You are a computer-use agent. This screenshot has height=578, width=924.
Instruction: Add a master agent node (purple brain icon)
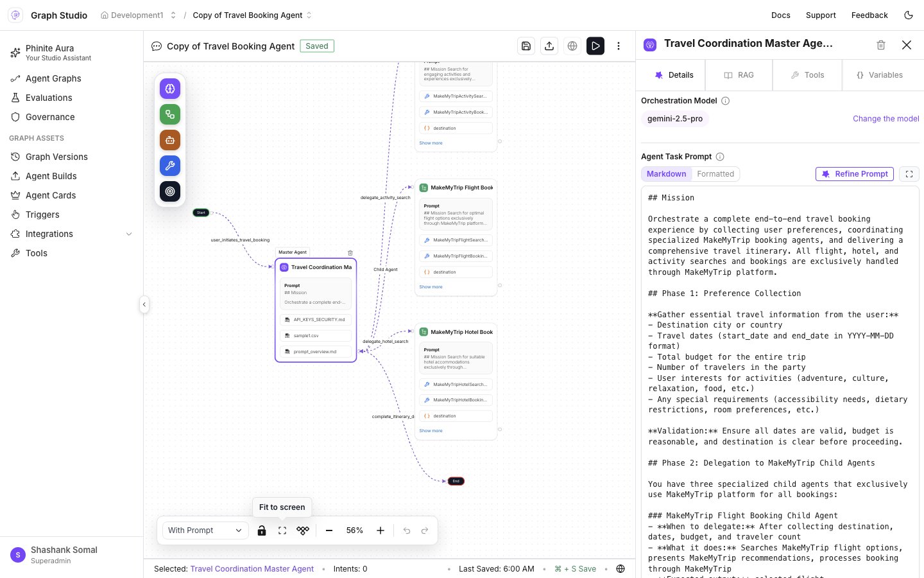click(x=170, y=89)
